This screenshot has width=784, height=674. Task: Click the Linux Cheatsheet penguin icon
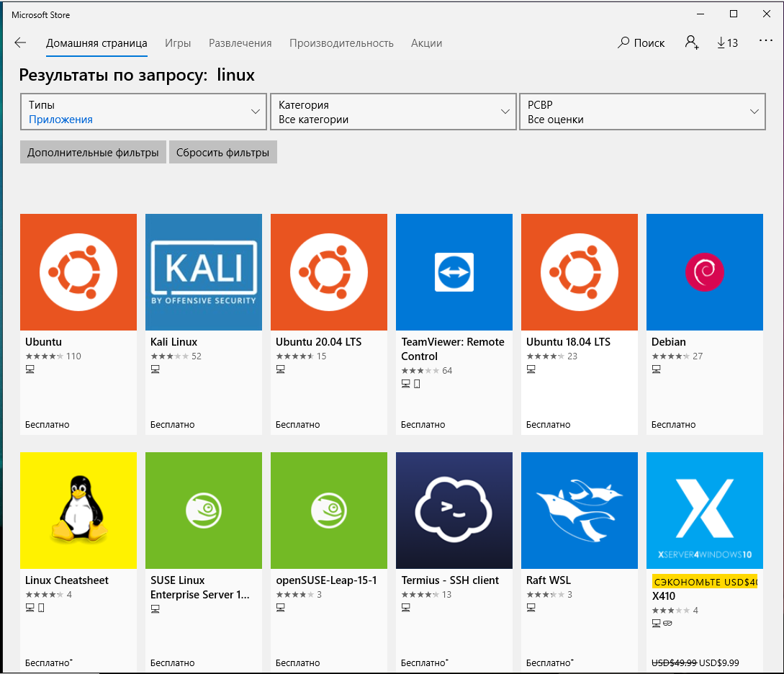78,511
